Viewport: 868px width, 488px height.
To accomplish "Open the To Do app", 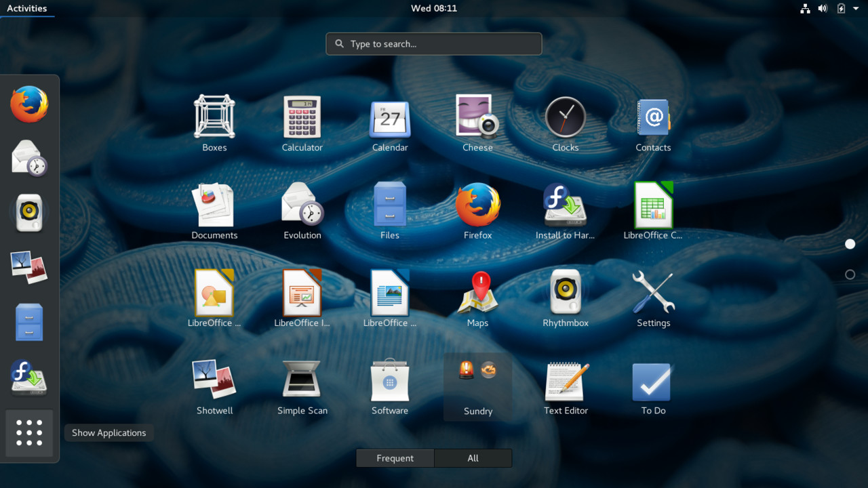I will [653, 386].
